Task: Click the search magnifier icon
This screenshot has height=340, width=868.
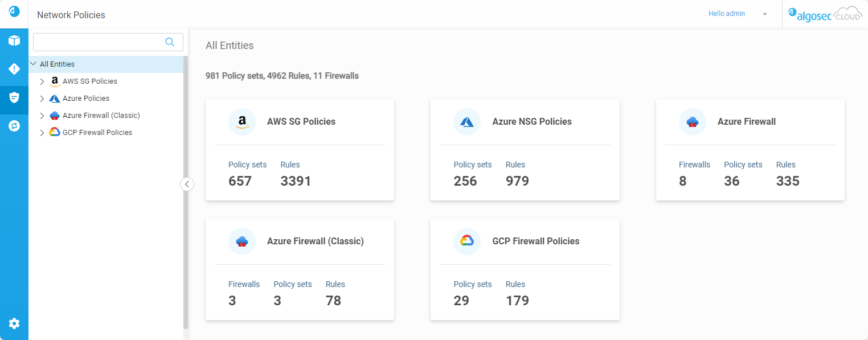Action: pos(170,42)
